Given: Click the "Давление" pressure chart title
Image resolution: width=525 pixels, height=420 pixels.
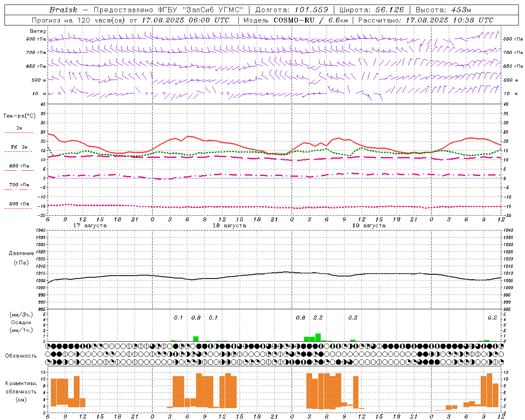Looking at the screenshot, I should pos(21,253).
